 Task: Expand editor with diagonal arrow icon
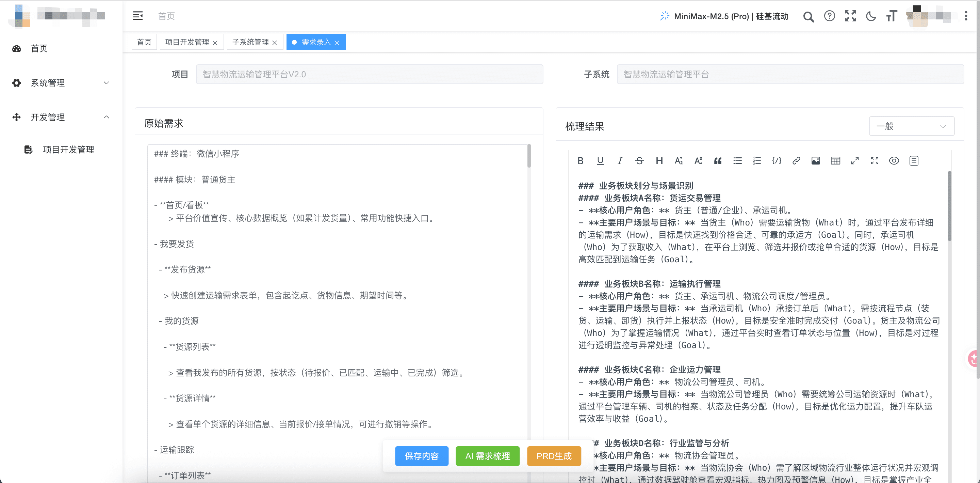point(855,161)
